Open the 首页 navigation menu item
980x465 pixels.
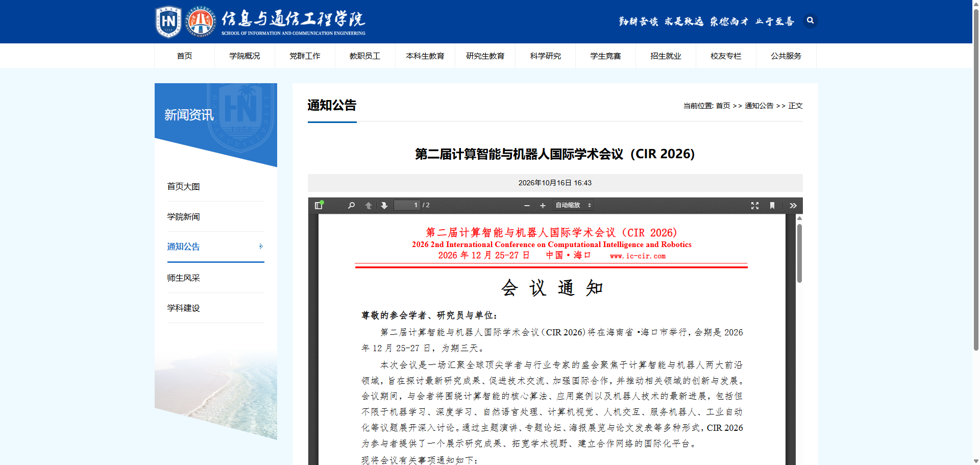tap(184, 56)
